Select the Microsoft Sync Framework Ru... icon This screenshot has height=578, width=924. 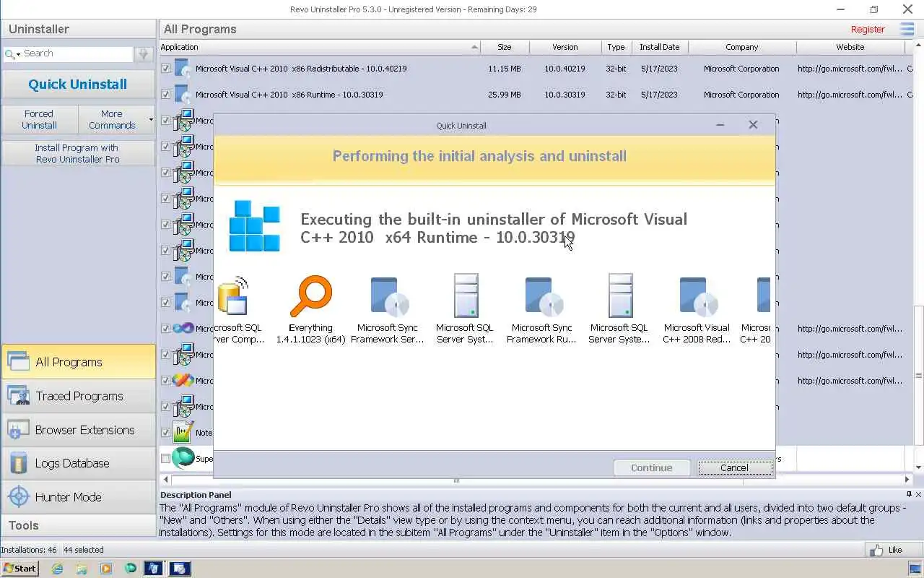pyautogui.click(x=543, y=297)
